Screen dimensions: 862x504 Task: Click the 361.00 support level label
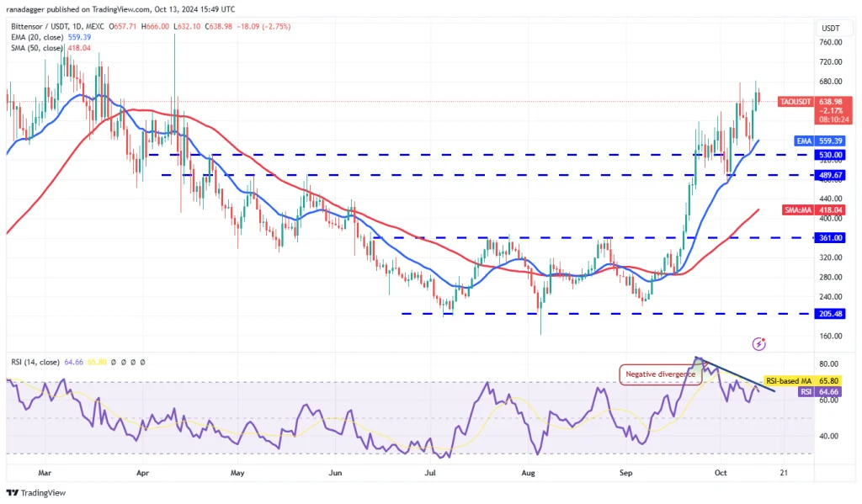[x=830, y=238]
